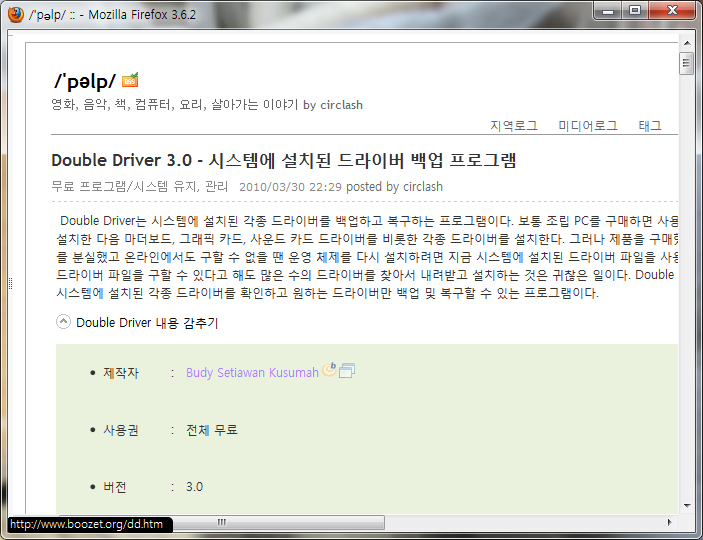Click the horizontal scrollbar thumb
Image resolution: width=703 pixels, height=540 pixels.
(x=222, y=522)
